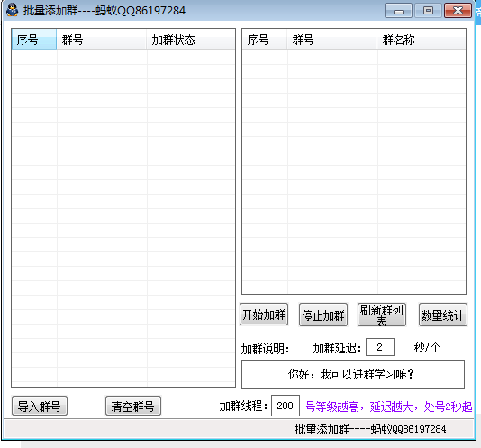Focus the 加群延迟 delay input field
This screenshot has width=481, height=448.
coord(380,347)
